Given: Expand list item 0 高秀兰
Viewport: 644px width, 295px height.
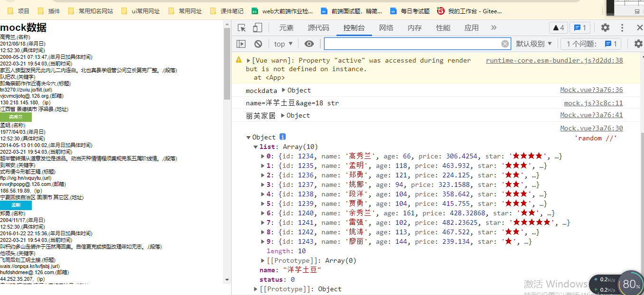Looking at the screenshot, I should click(263, 157).
